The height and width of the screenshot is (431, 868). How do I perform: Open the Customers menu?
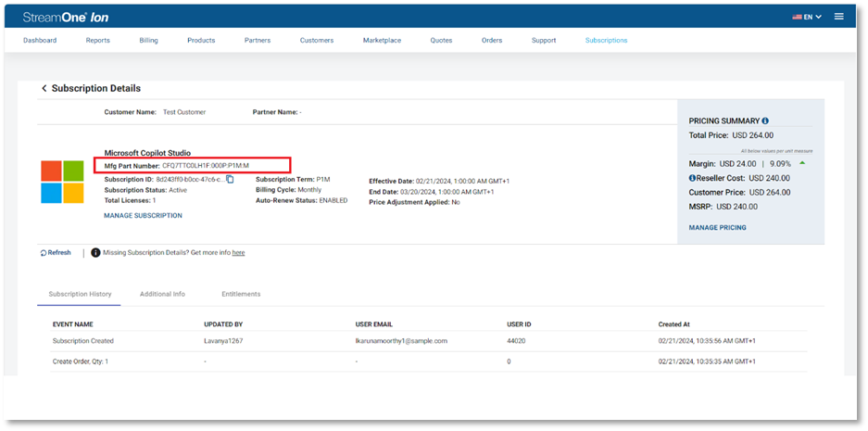(x=317, y=41)
